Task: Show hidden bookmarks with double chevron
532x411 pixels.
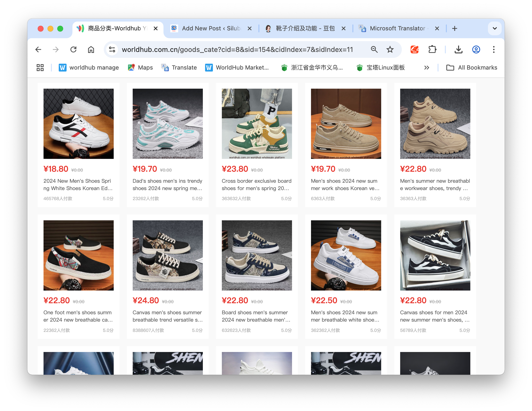Action: tap(427, 68)
